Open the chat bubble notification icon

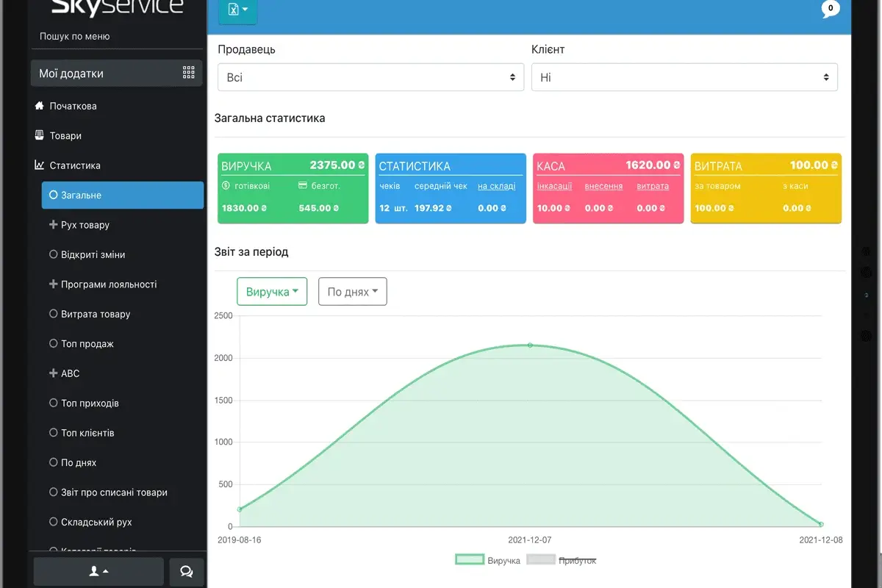point(830,10)
